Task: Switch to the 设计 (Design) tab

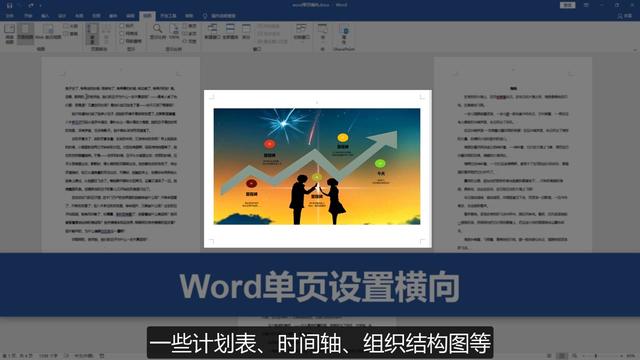Action: point(62,16)
